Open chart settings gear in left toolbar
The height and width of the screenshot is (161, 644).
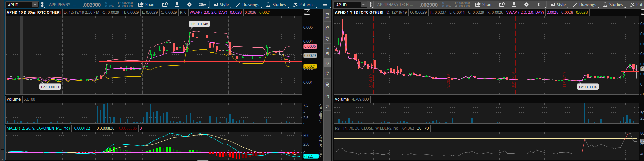pyautogui.click(x=189, y=5)
